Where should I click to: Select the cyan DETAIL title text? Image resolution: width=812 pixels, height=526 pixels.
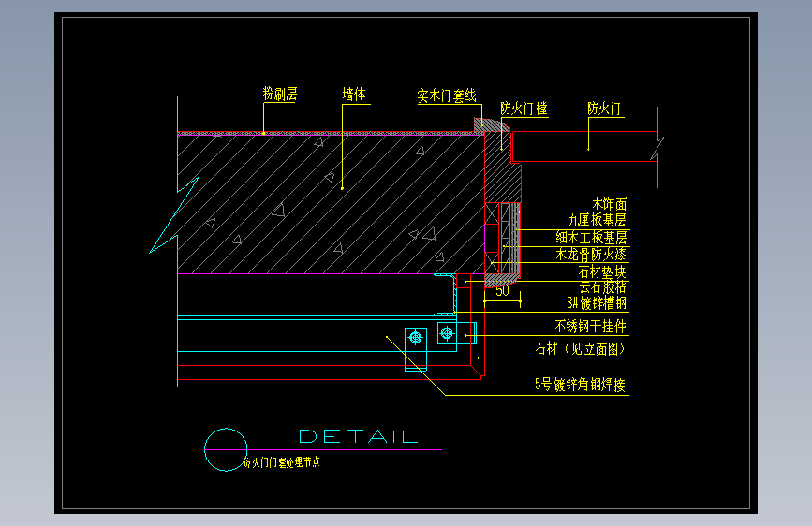359,436
